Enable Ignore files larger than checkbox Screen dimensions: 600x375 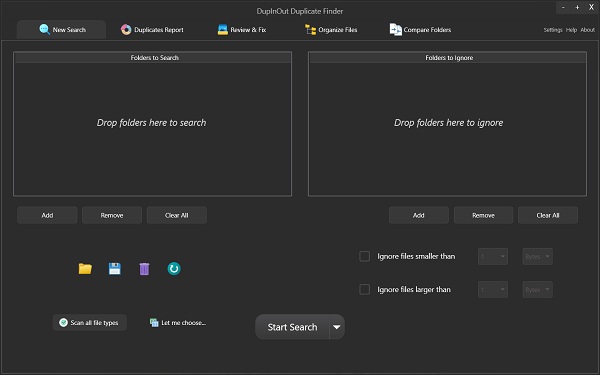click(x=364, y=289)
